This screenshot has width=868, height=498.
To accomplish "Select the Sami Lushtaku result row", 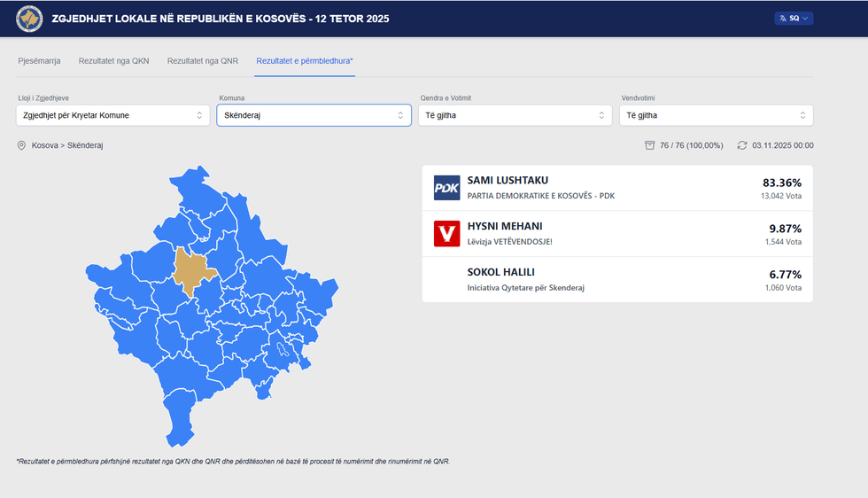I will pyautogui.click(x=616, y=188).
